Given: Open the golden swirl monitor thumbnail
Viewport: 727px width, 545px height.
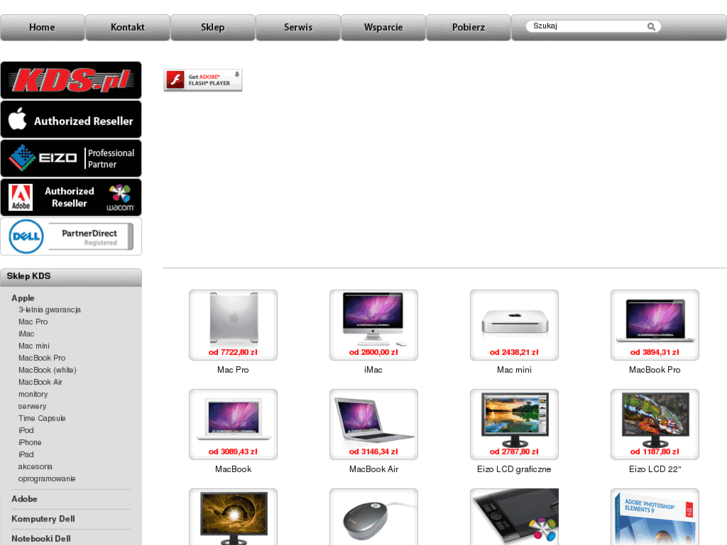Looking at the screenshot, I should pos(233,517).
